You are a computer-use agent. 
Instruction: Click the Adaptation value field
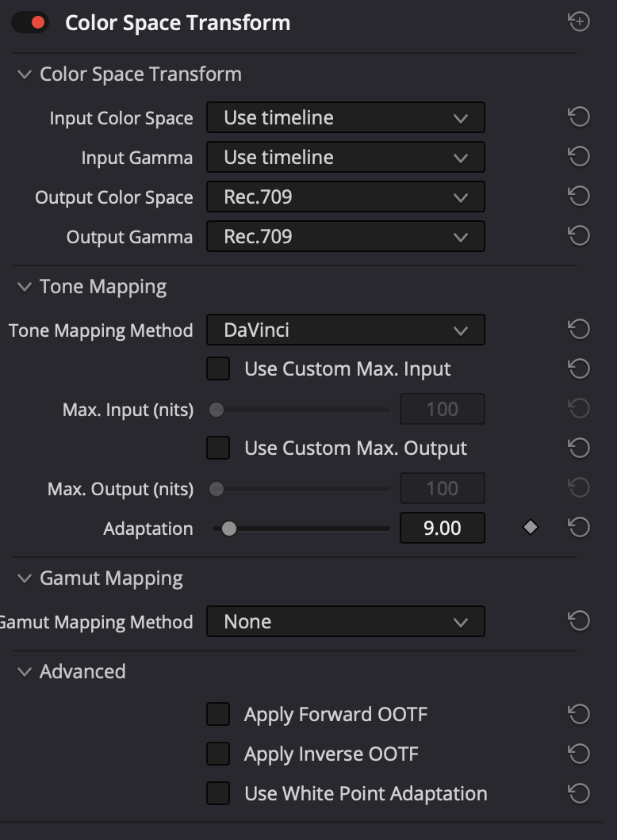click(x=443, y=528)
